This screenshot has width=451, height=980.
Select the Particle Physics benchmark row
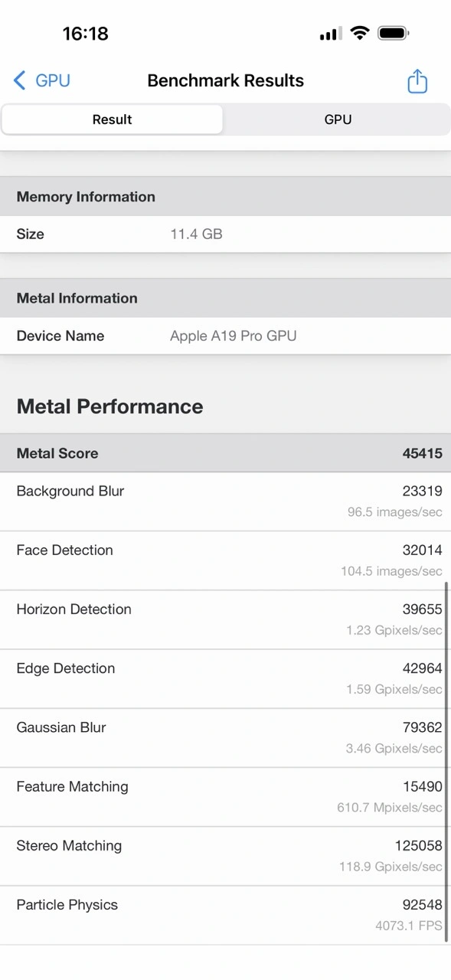click(225, 914)
